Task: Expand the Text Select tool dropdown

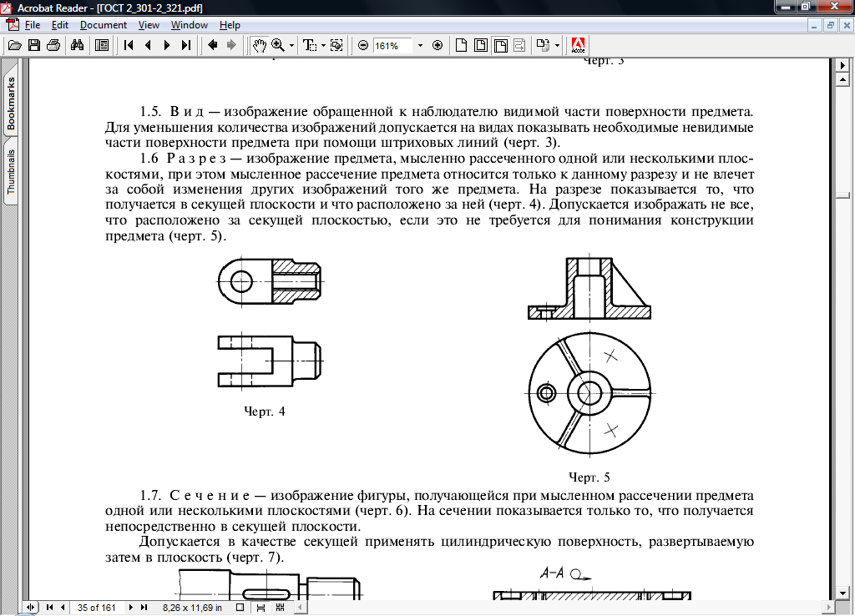Action: [x=323, y=46]
